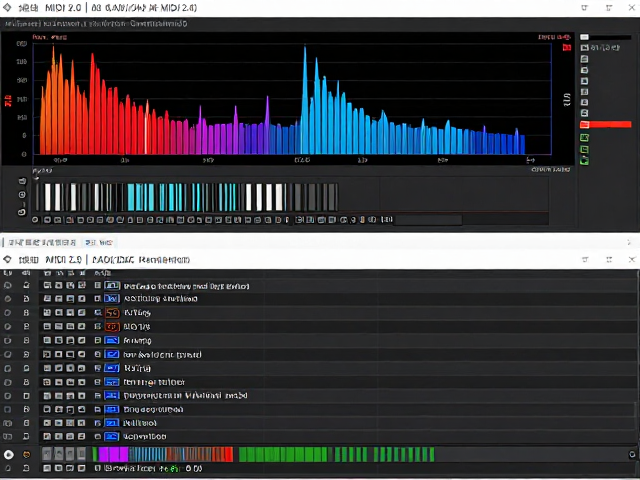Toggle the round button on the second orange-icon track

click(x=7, y=327)
